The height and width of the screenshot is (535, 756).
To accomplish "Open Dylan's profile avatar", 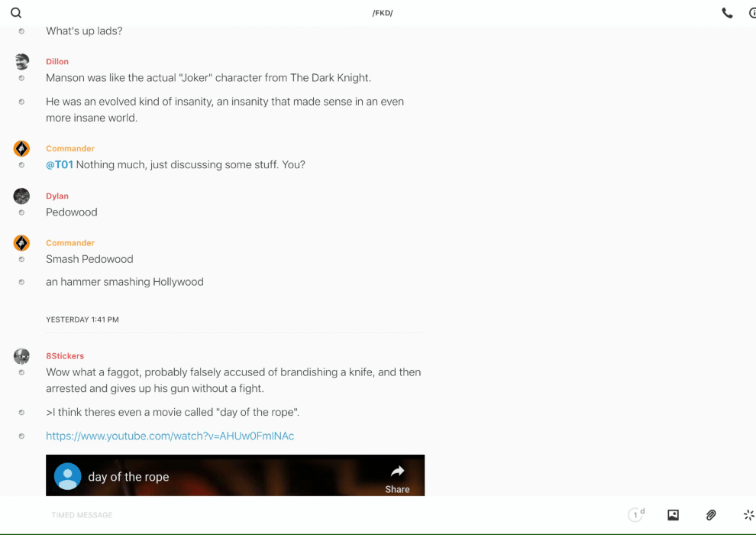I will 21,196.
